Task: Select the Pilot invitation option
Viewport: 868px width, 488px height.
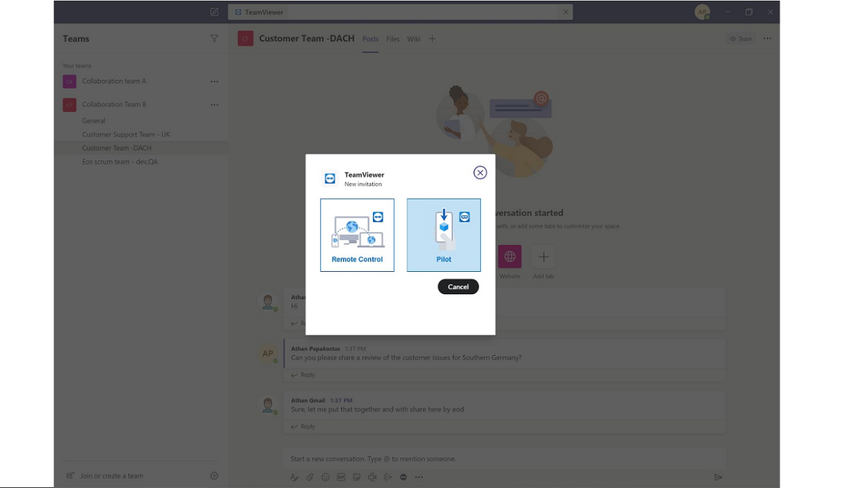Action: 443,235
